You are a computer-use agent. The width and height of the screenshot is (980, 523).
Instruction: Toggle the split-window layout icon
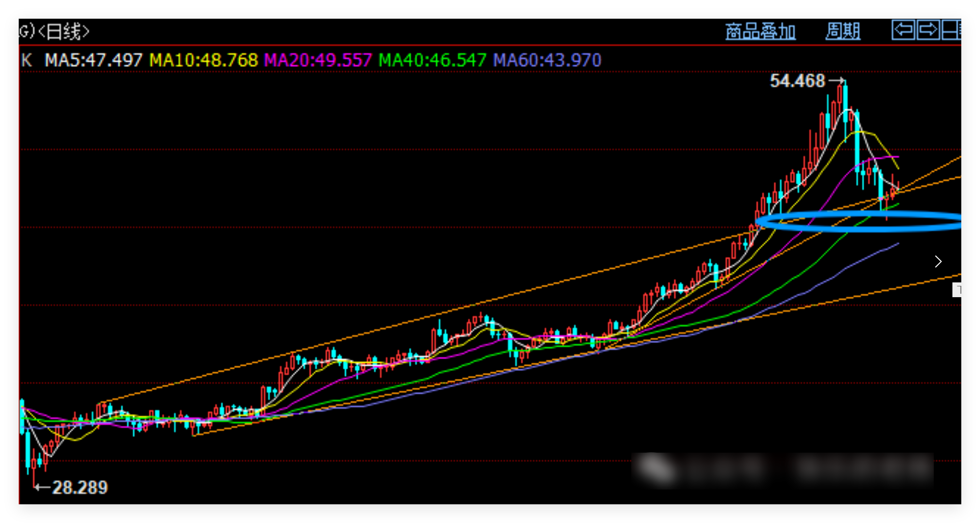click(x=951, y=30)
